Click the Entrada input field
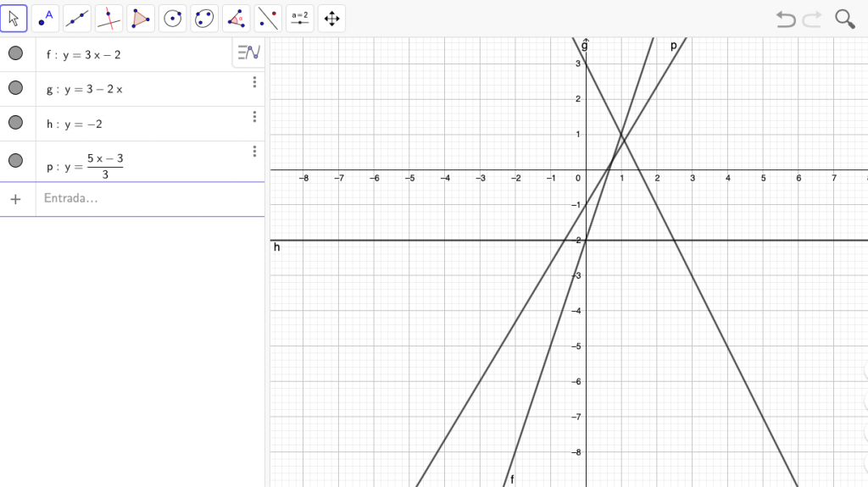 click(x=144, y=198)
